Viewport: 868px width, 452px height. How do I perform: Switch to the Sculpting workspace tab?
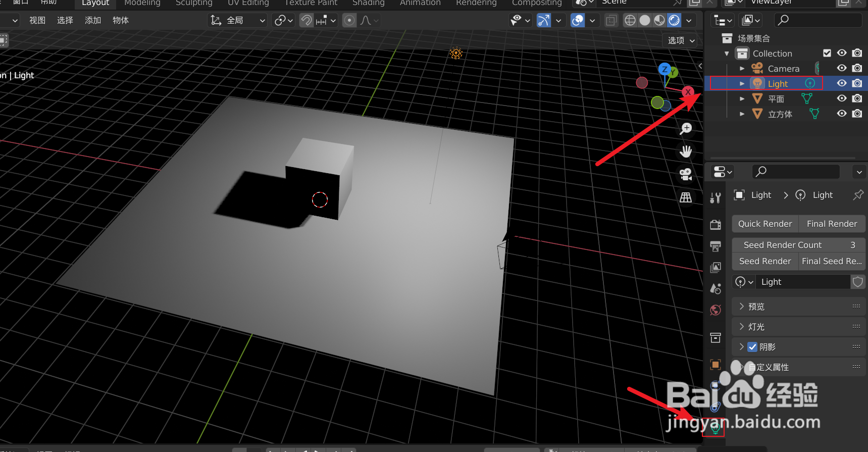(194, 3)
